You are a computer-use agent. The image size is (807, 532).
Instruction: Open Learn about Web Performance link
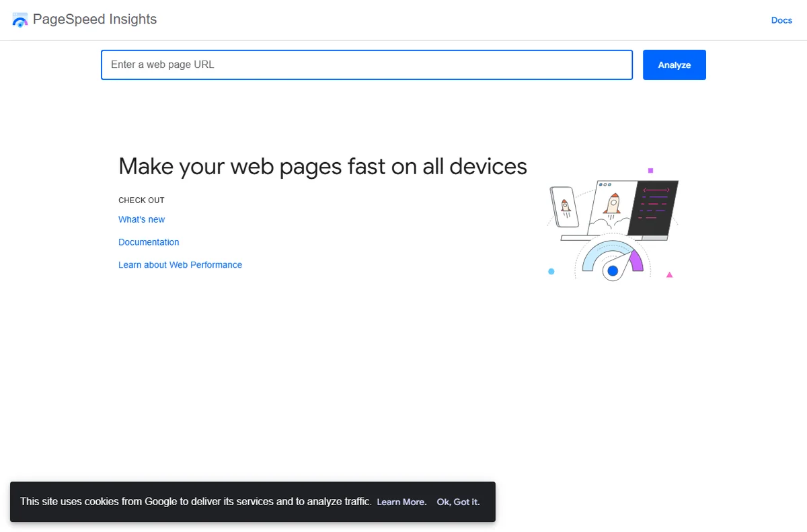coord(180,265)
